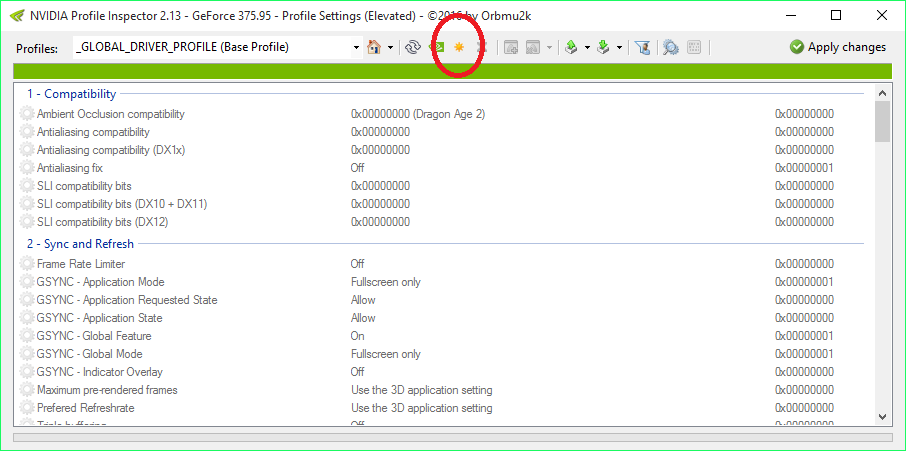This screenshot has height=451, width=906.
Task: Click gear icon beside Ambient Occlusion compatibility
Action: click(x=27, y=114)
